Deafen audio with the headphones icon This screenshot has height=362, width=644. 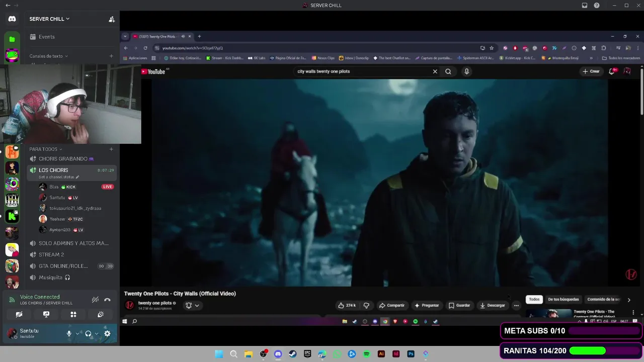(88, 333)
